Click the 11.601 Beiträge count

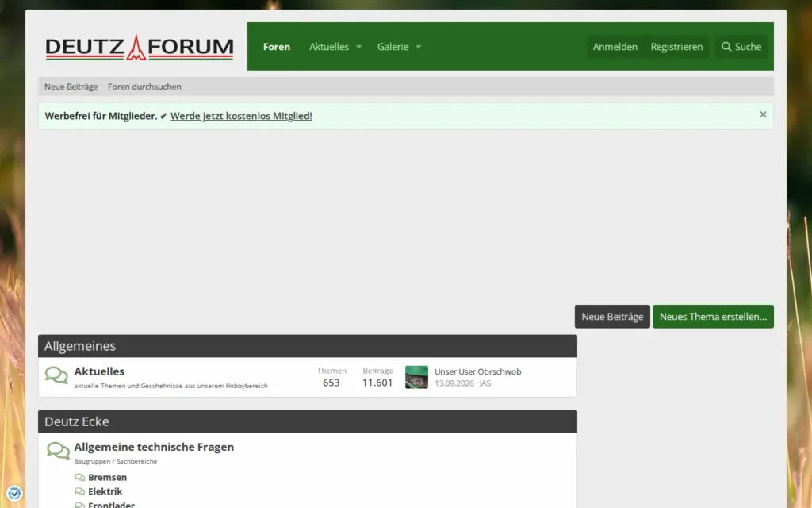[x=377, y=383]
